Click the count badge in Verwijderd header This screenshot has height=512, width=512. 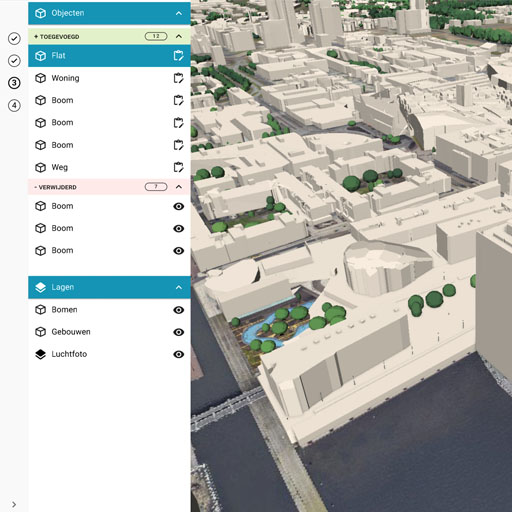pyautogui.click(x=156, y=187)
